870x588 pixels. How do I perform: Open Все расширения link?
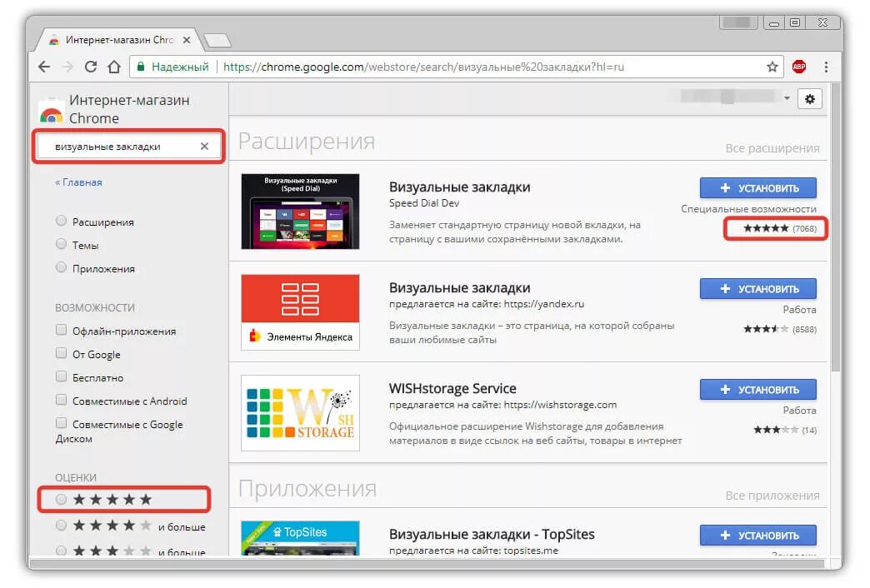[x=772, y=148]
